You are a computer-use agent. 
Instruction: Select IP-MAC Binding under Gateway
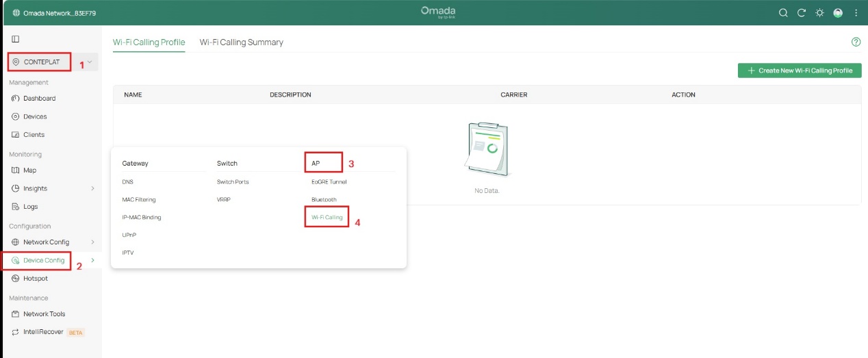coord(142,217)
